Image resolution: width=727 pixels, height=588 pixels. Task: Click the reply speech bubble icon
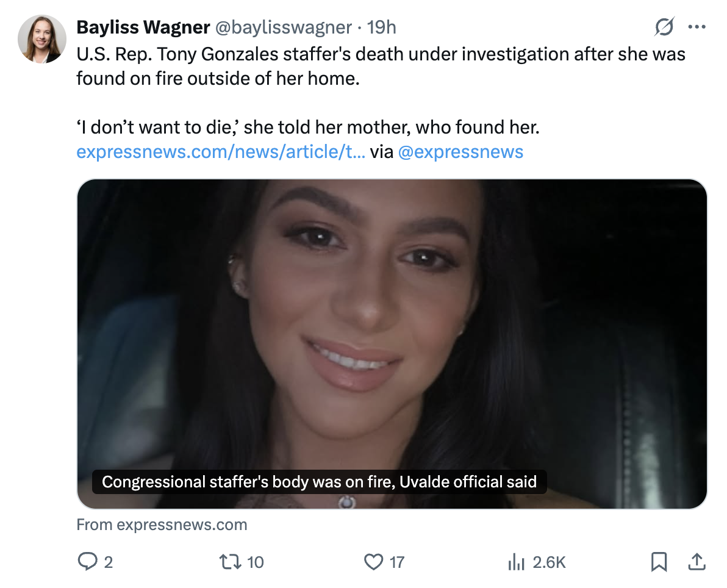coord(88,561)
